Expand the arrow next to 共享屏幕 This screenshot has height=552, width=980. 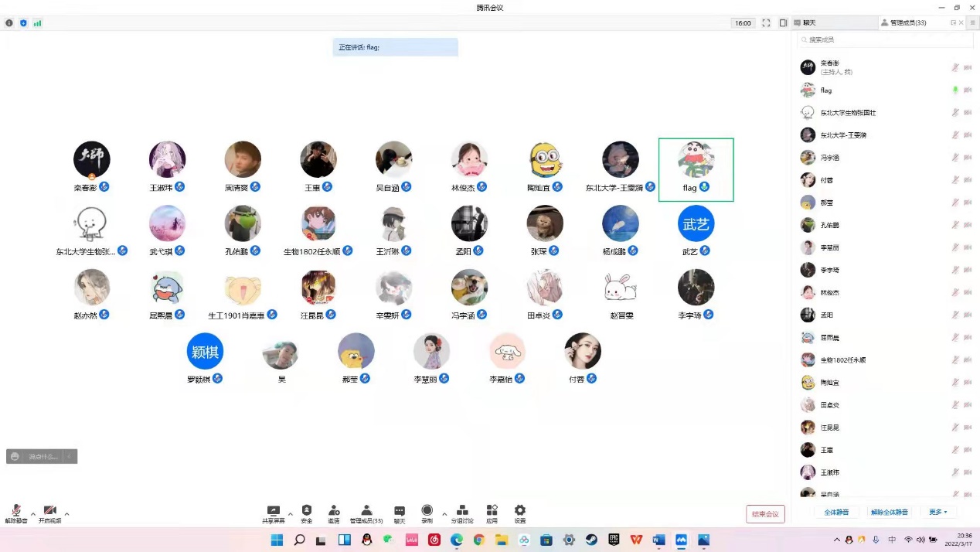[x=291, y=513]
